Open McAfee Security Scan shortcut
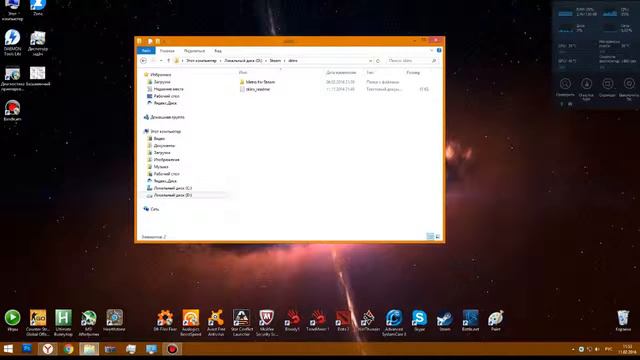This screenshot has width=640, height=360. coord(267,322)
